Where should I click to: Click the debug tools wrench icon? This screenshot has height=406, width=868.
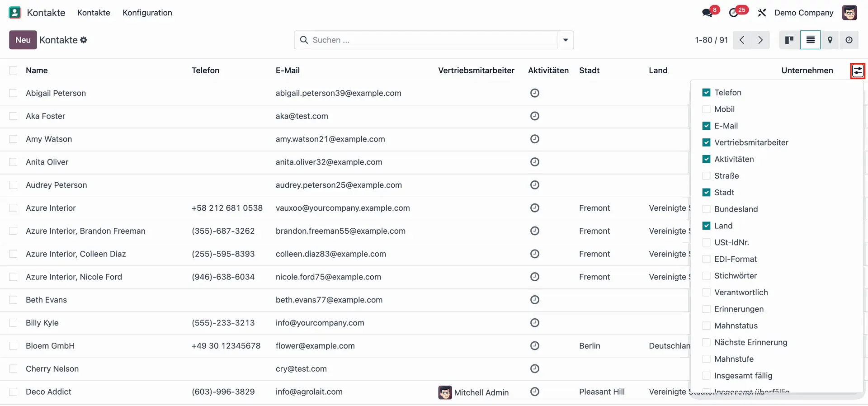tap(762, 13)
